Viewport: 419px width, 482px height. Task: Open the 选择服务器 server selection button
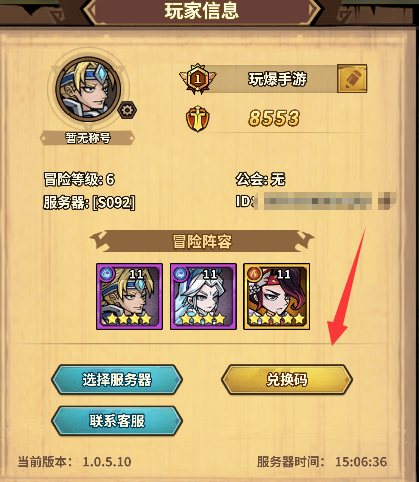pos(117,380)
